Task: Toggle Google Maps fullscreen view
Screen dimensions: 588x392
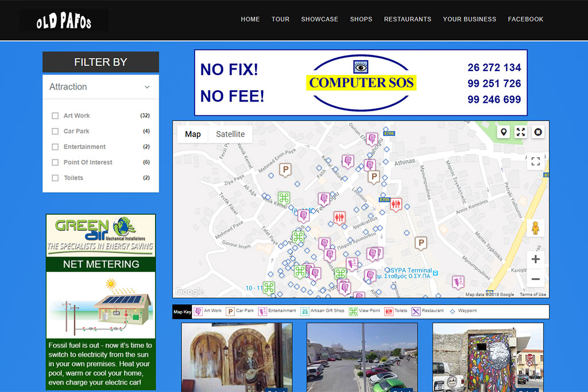Action: click(x=536, y=161)
